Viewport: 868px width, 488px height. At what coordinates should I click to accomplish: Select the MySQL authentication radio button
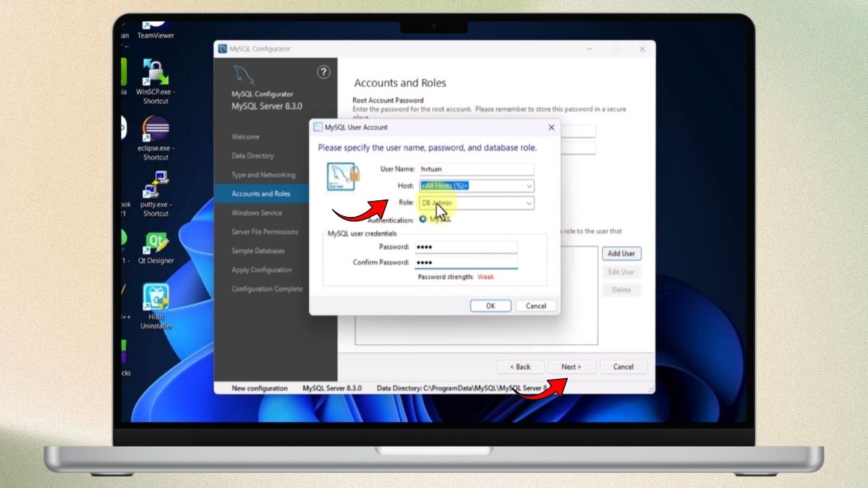point(422,219)
